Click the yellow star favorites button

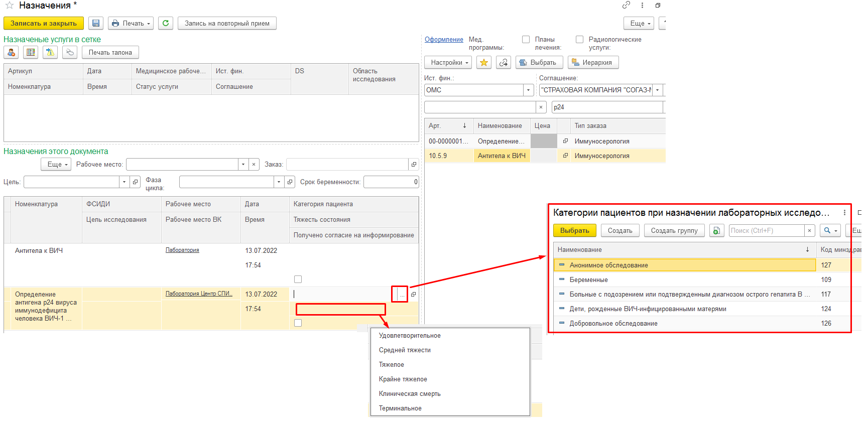(484, 62)
